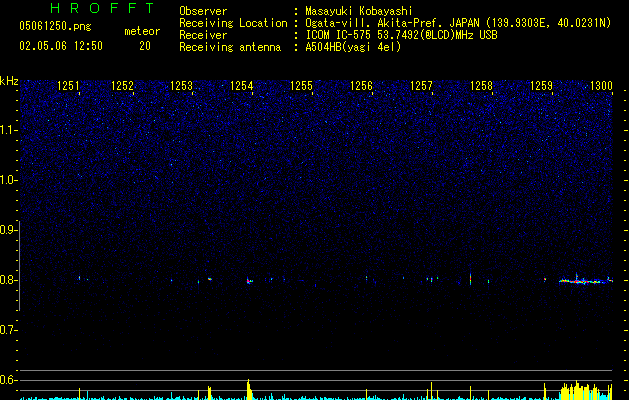Viewport: 629px width, 400px height.
Task: Select the 1253 time marker
Action: click(x=181, y=86)
